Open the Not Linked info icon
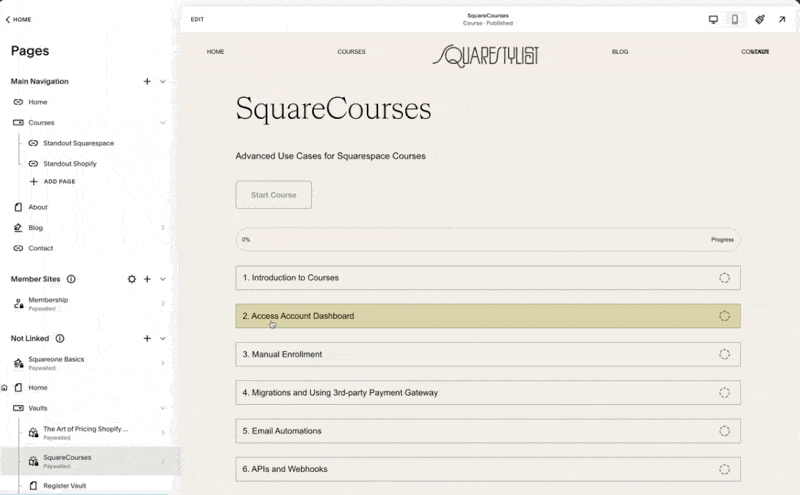This screenshot has height=495, width=800. (60, 338)
